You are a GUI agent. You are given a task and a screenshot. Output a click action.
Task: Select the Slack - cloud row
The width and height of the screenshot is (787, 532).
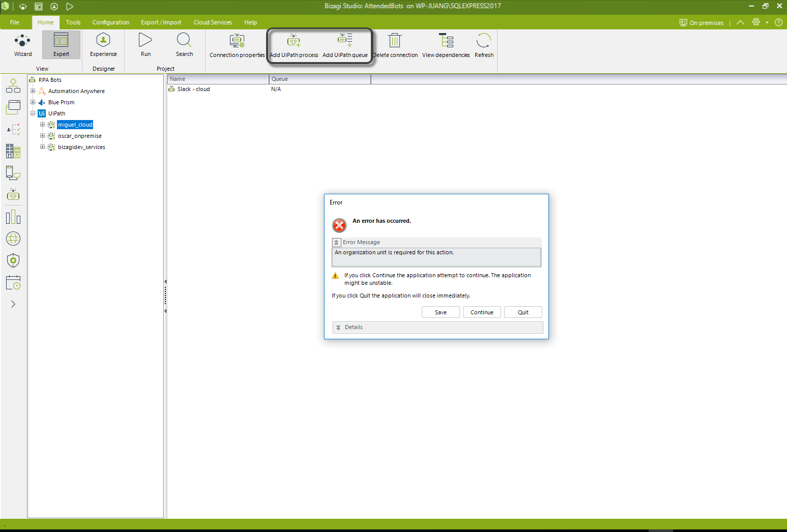(x=193, y=89)
